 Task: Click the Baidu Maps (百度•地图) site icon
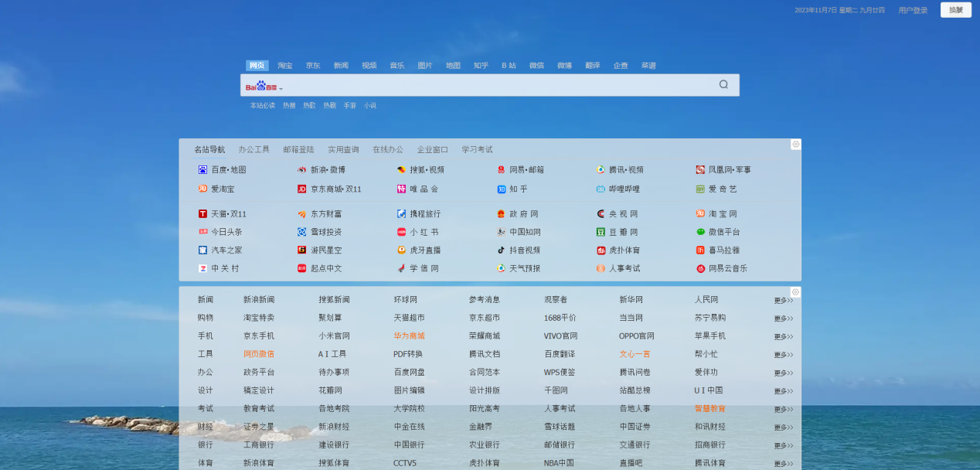pyautogui.click(x=202, y=169)
